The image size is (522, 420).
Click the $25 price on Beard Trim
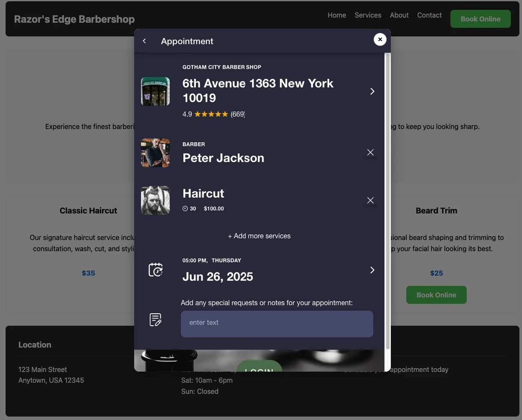point(436,273)
